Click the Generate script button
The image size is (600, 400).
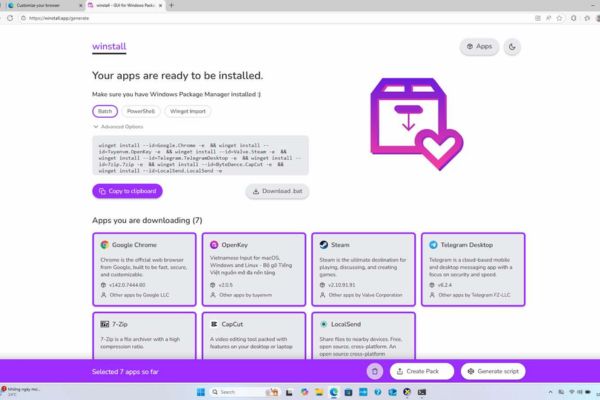click(x=493, y=371)
